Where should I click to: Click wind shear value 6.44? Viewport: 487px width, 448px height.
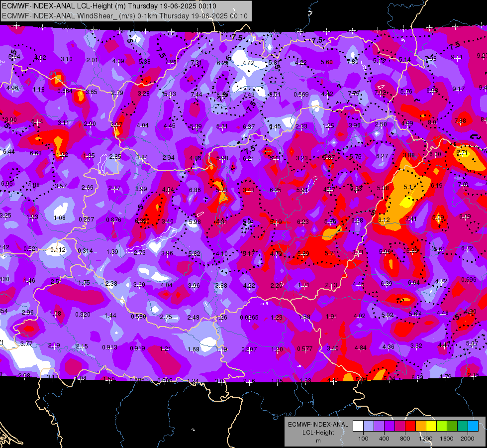[x=8, y=152]
